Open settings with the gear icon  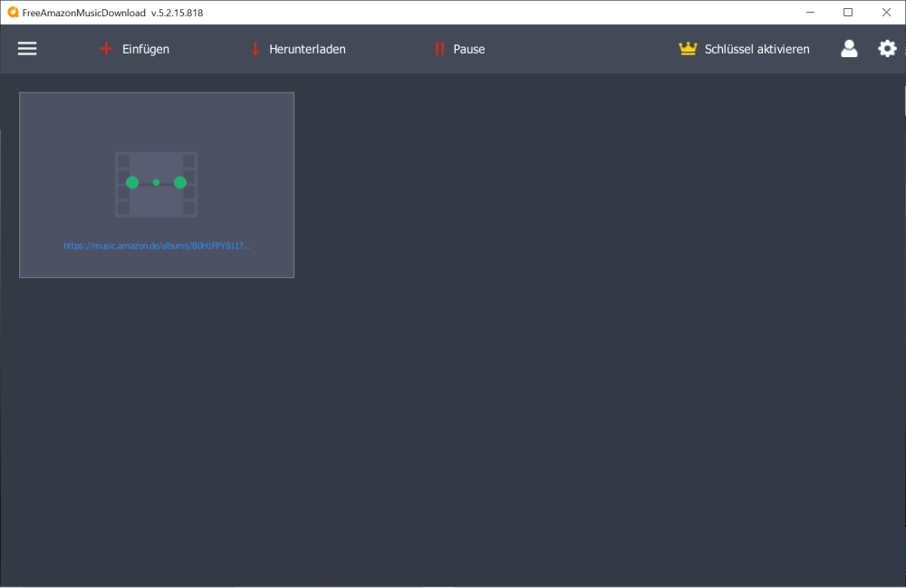[887, 49]
